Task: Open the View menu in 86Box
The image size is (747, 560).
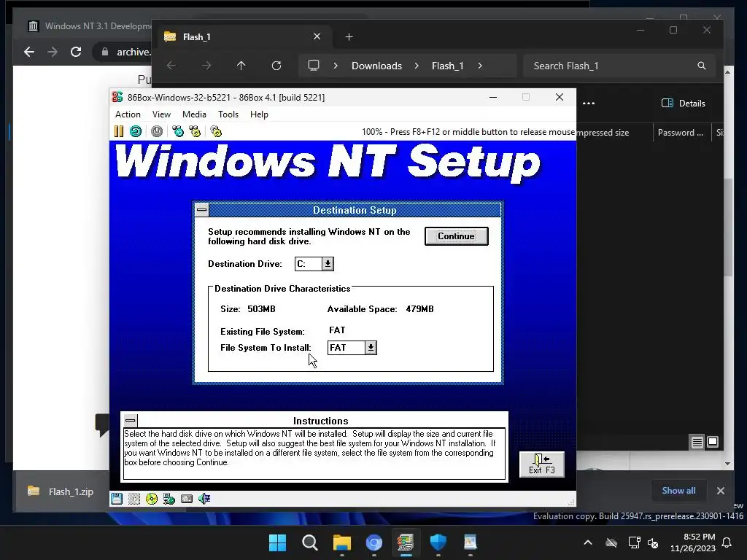Action: (x=161, y=114)
